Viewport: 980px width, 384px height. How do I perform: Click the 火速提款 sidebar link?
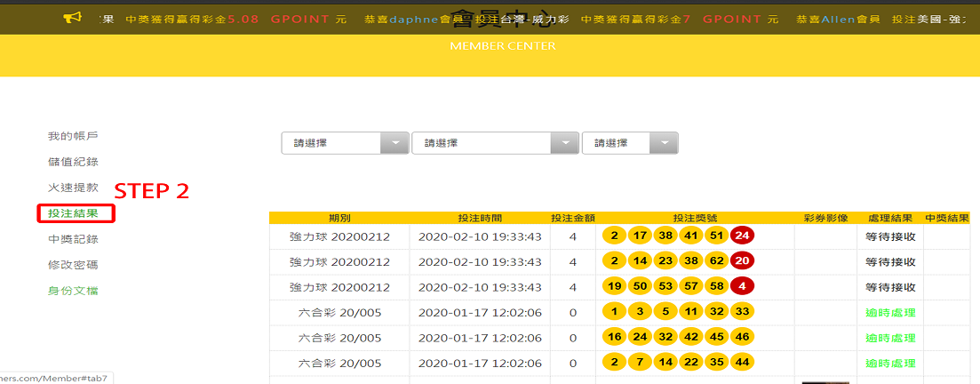click(x=73, y=188)
